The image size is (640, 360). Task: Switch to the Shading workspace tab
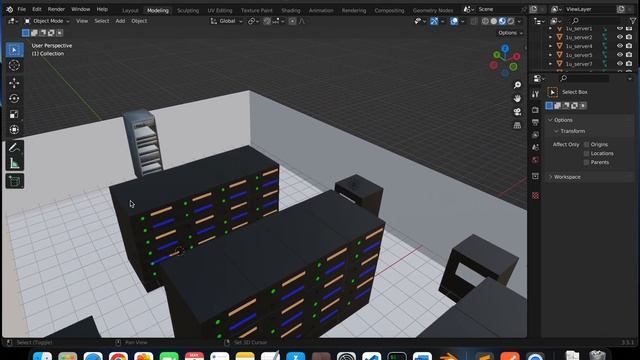[291, 10]
